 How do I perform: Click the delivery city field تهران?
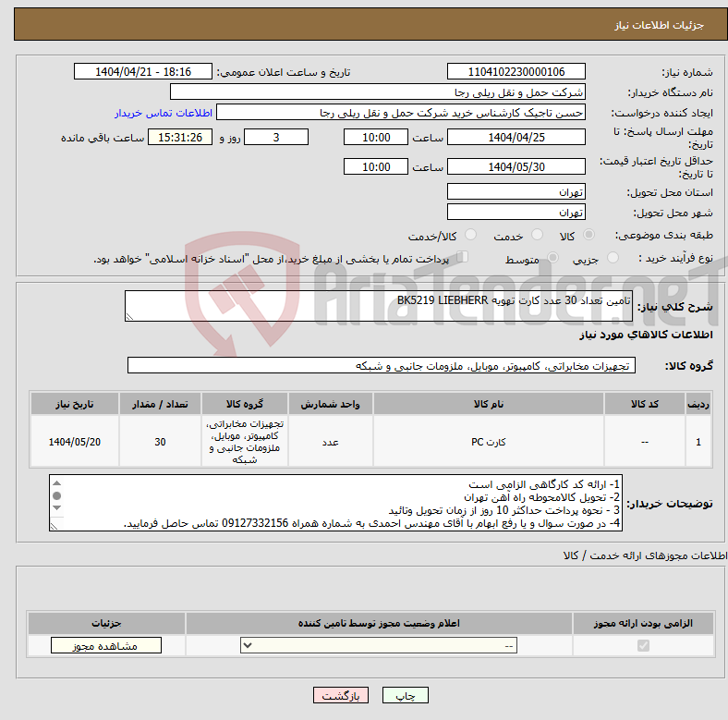[x=516, y=212]
